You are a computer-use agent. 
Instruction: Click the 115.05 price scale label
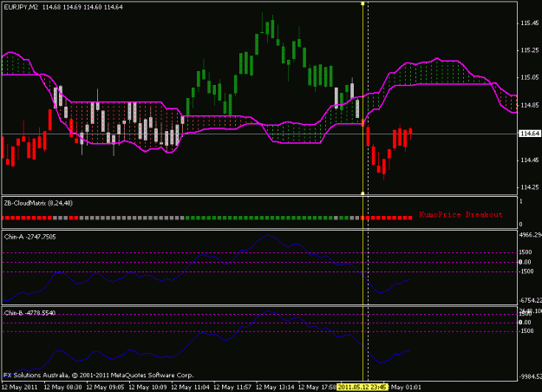click(x=530, y=77)
